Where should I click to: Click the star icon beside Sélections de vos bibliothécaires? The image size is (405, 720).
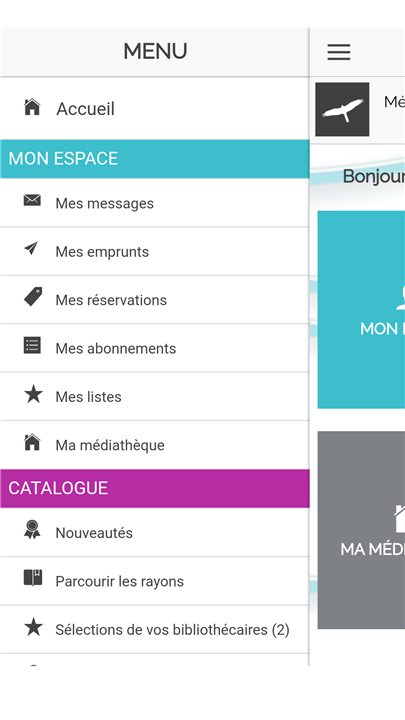tap(33, 627)
